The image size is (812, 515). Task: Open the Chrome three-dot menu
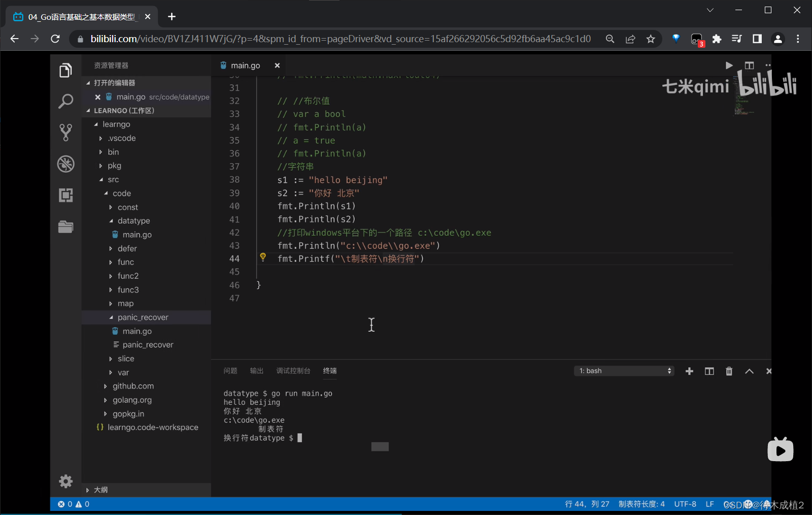pos(798,39)
